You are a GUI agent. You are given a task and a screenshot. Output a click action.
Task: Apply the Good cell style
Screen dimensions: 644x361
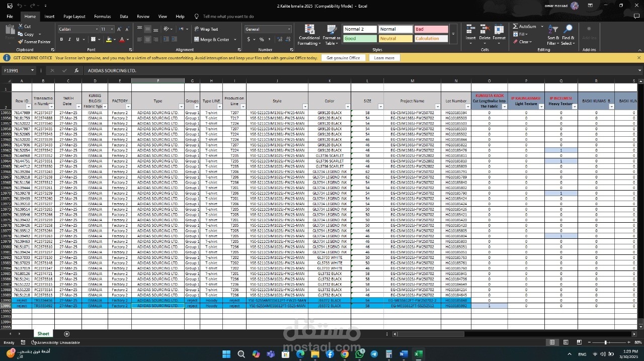click(x=360, y=38)
